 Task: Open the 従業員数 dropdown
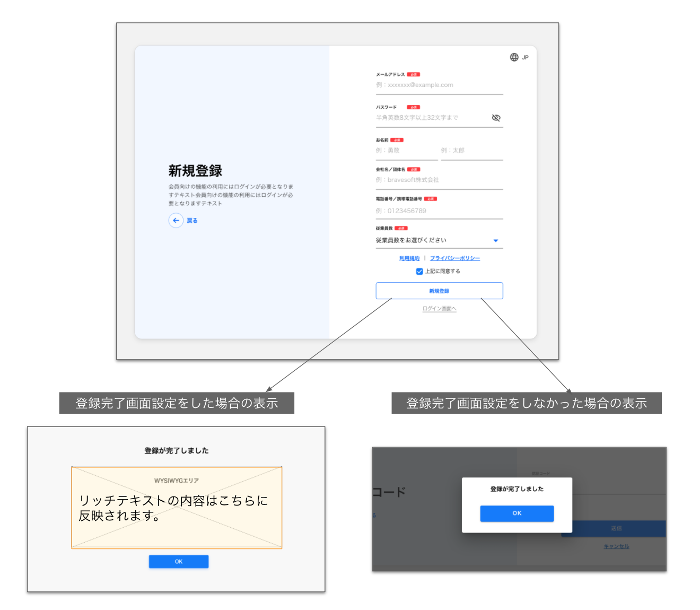pyautogui.click(x=439, y=240)
